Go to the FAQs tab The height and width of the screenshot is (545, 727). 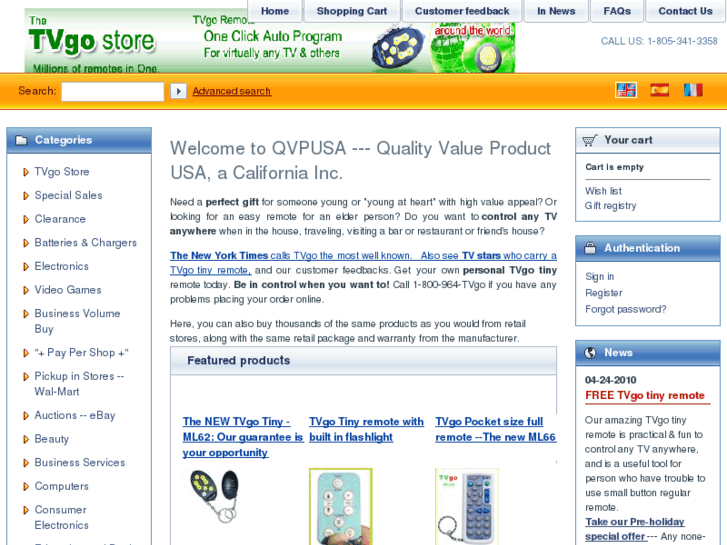point(617,11)
